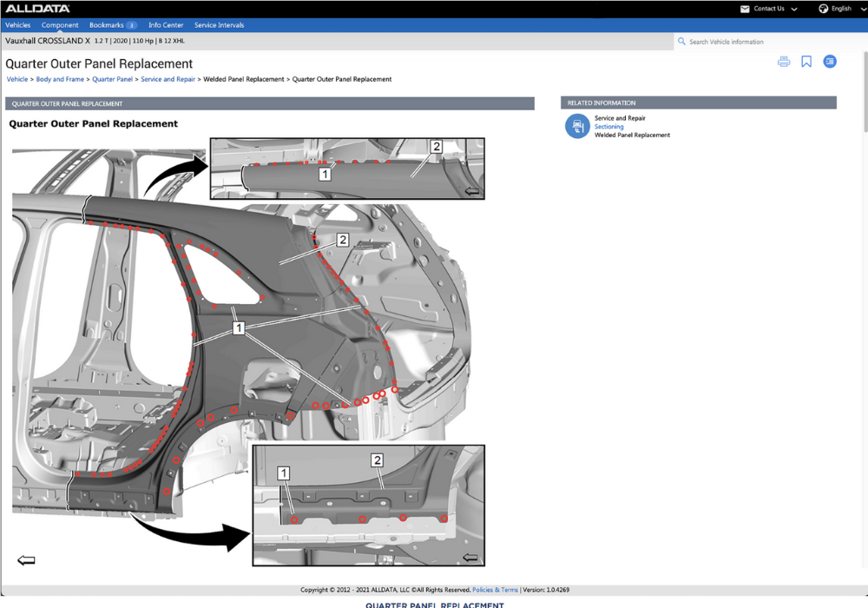This screenshot has height=608, width=868.
Task: Open the English language dropdown arrow
Action: (863, 9)
